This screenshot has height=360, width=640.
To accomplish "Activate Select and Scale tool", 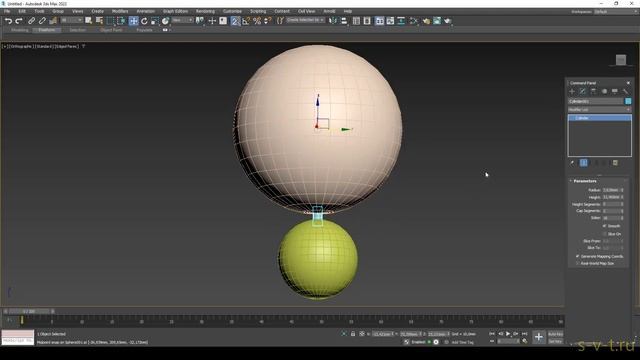I will (x=155, y=21).
